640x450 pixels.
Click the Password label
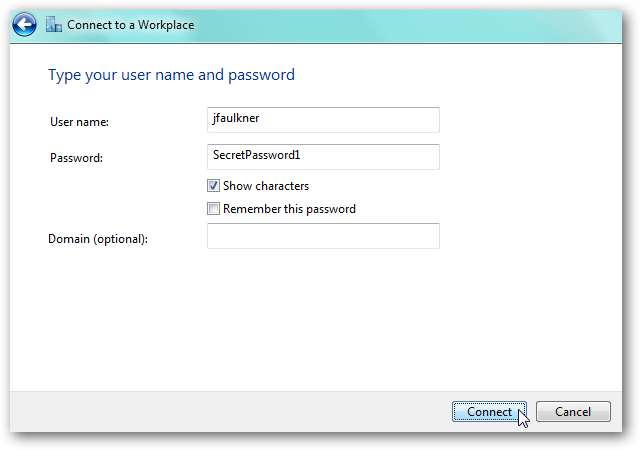click(77, 158)
